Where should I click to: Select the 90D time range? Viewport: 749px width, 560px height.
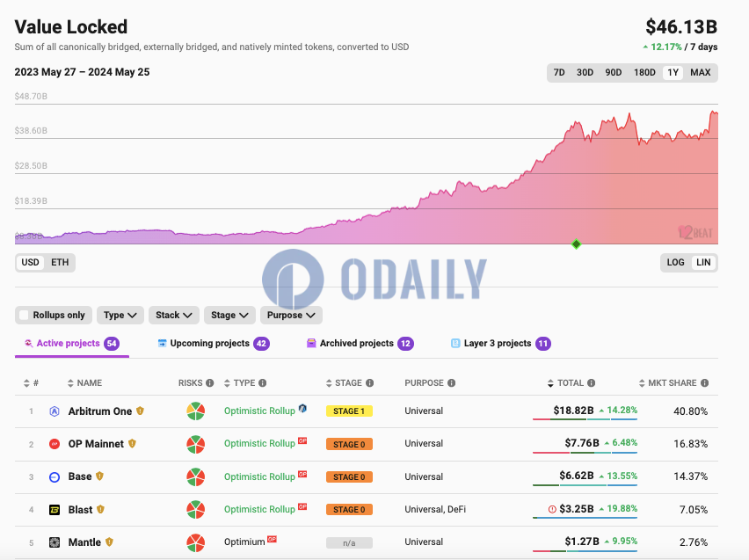coord(614,73)
